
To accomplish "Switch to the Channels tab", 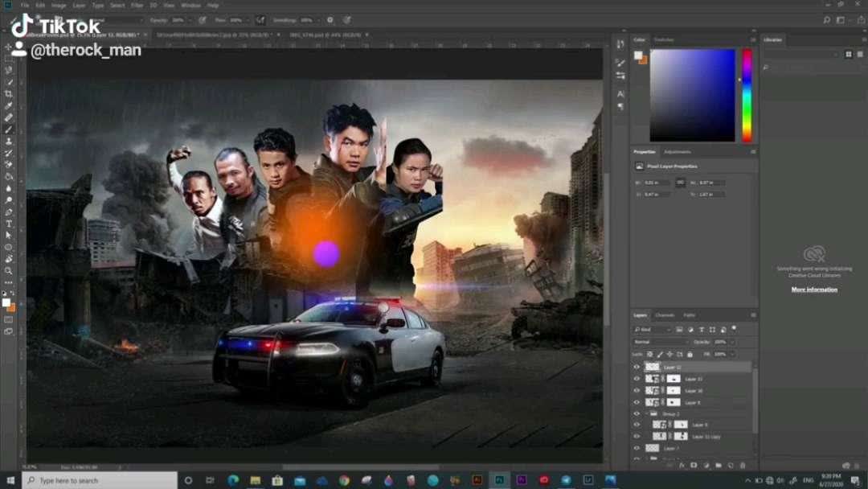I will coord(665,314).
